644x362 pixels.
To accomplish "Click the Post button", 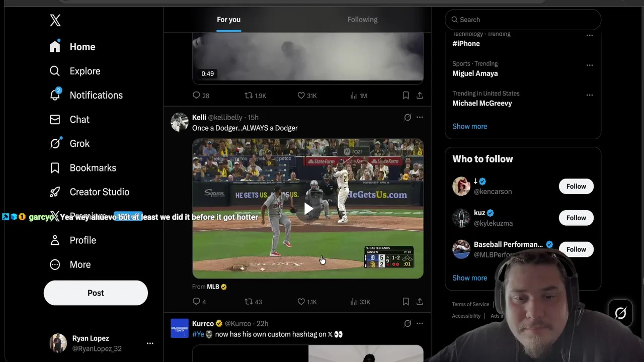I will point(96,293).
